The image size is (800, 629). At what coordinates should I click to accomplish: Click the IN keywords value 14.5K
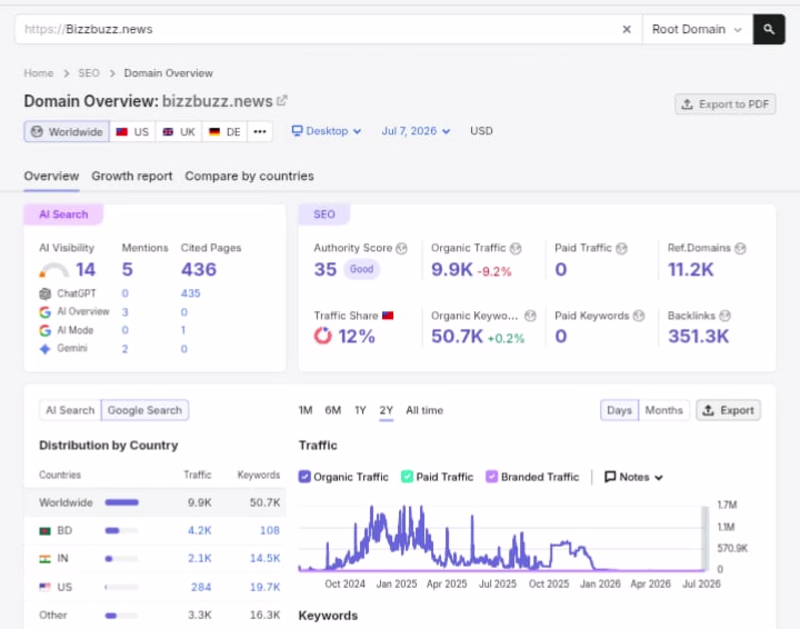pos(265,559)
